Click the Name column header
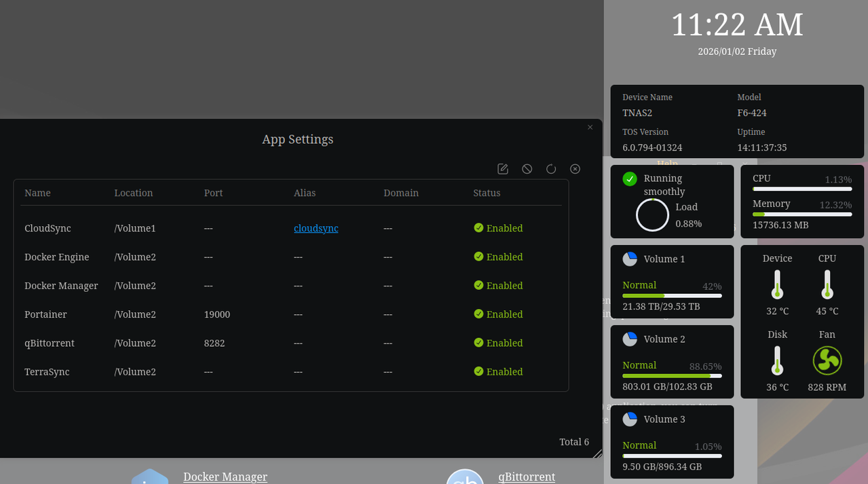This screenshot has width=868, height=484. (37, 193)
